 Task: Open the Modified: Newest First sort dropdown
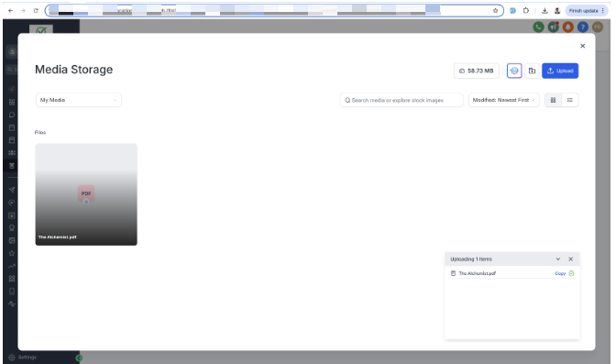pyautogui.click(x=503, y=100)
